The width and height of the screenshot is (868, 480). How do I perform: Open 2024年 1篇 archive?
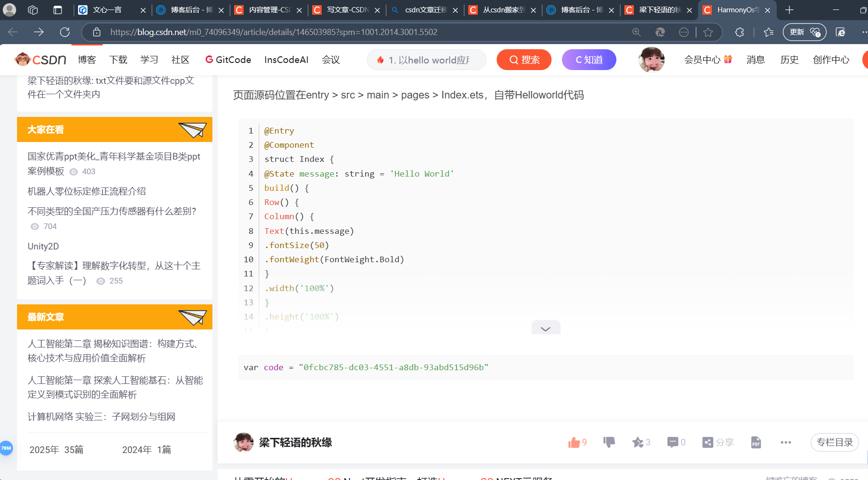147,450
